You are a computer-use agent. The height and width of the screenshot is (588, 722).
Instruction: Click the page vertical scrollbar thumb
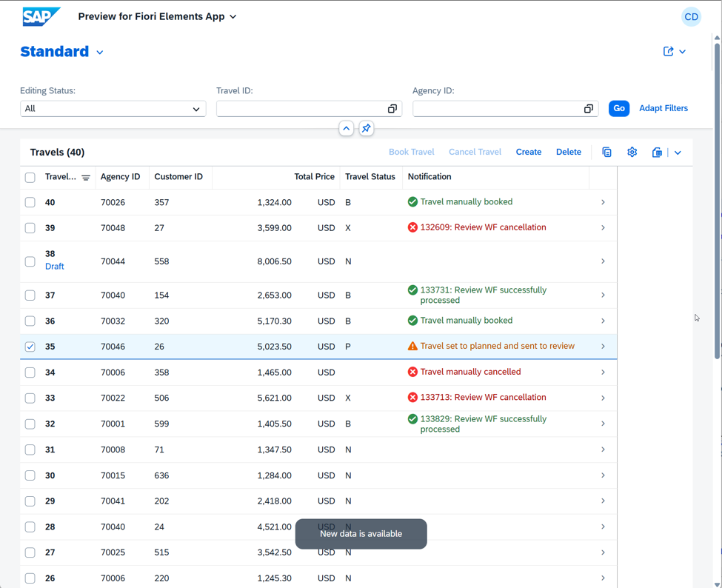[717, 200]
